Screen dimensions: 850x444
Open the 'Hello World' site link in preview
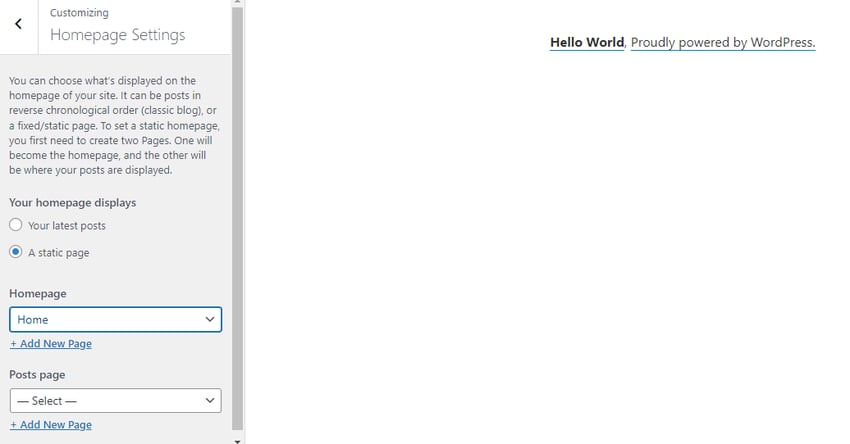587,43
